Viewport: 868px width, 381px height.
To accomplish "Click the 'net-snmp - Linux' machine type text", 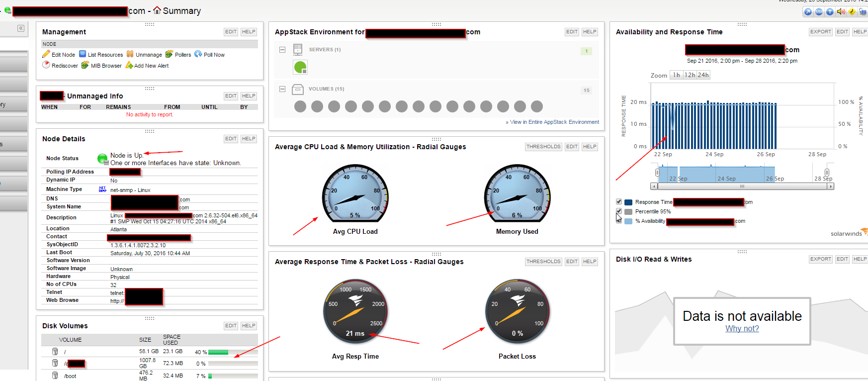I will point(130,190).
